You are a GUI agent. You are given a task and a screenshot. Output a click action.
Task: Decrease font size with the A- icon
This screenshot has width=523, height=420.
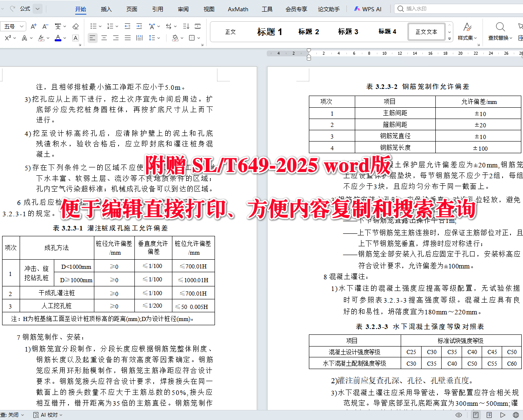tap(45, 26)
